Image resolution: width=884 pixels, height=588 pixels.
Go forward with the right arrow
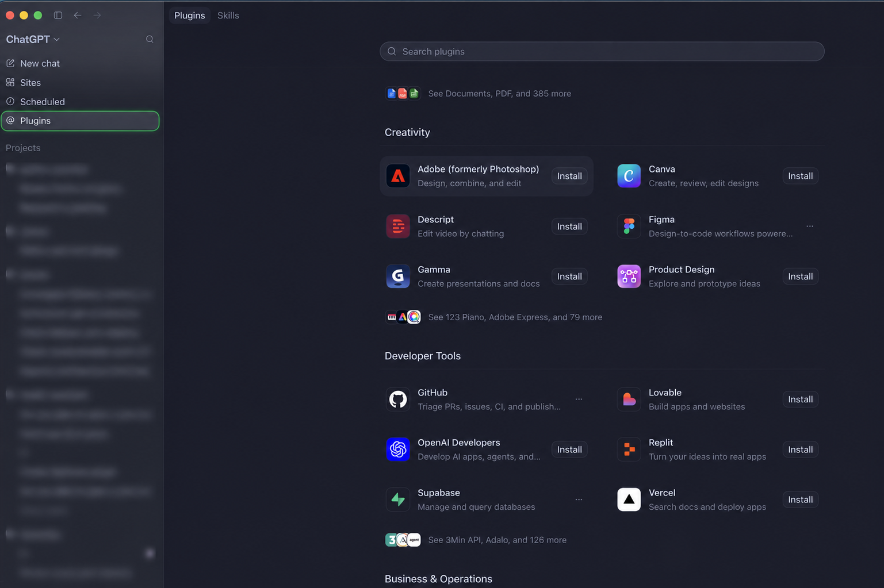click(97, 16)
